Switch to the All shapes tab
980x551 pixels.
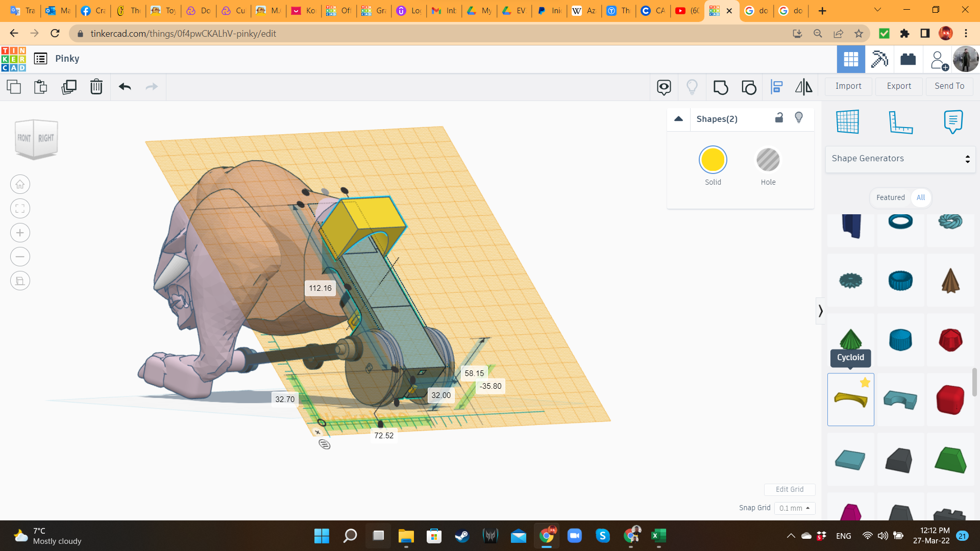click(920, 197)
